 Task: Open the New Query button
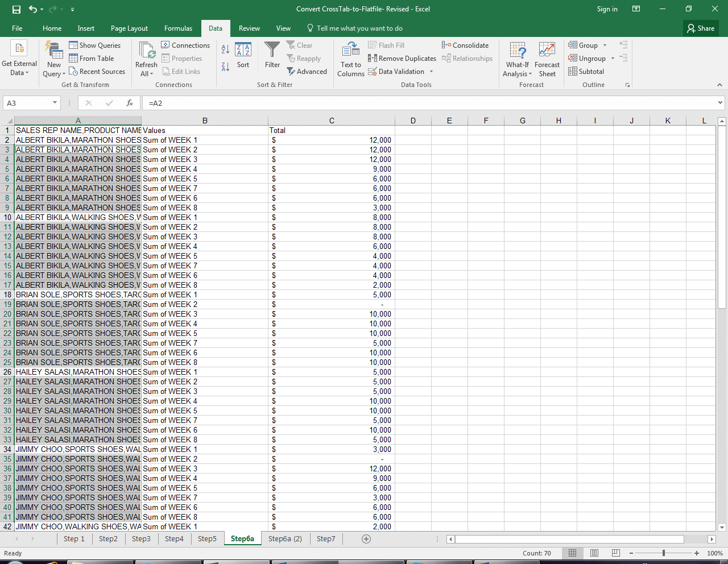point(54,59)
